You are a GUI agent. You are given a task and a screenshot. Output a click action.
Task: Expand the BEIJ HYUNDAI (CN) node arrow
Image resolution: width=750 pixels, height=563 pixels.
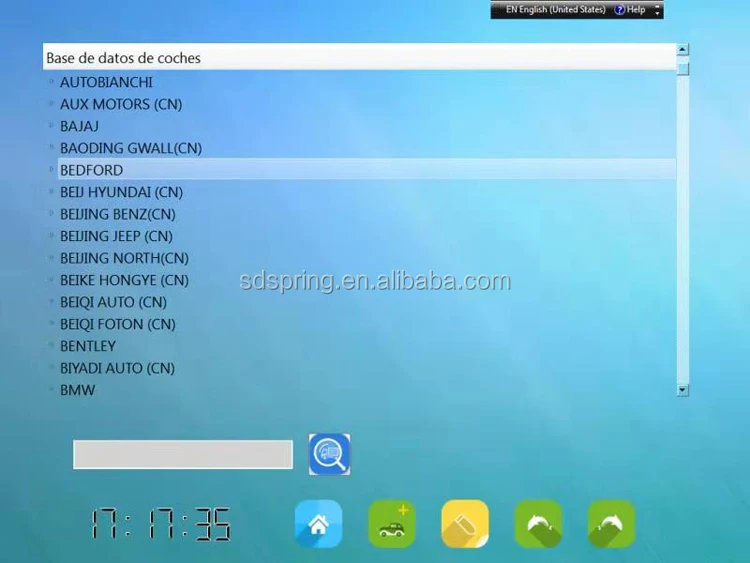pyautogui.click(x=51, y=192)
